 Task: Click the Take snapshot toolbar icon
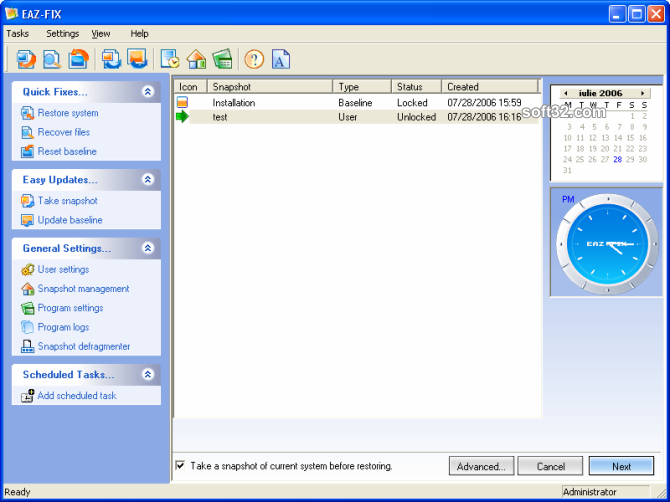(x=111, y=59)
